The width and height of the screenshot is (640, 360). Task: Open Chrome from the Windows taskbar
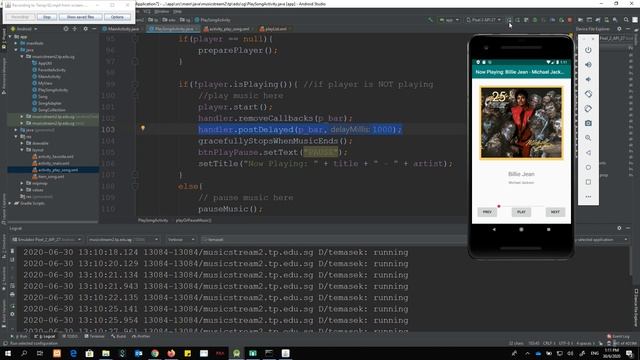(155, 353)
